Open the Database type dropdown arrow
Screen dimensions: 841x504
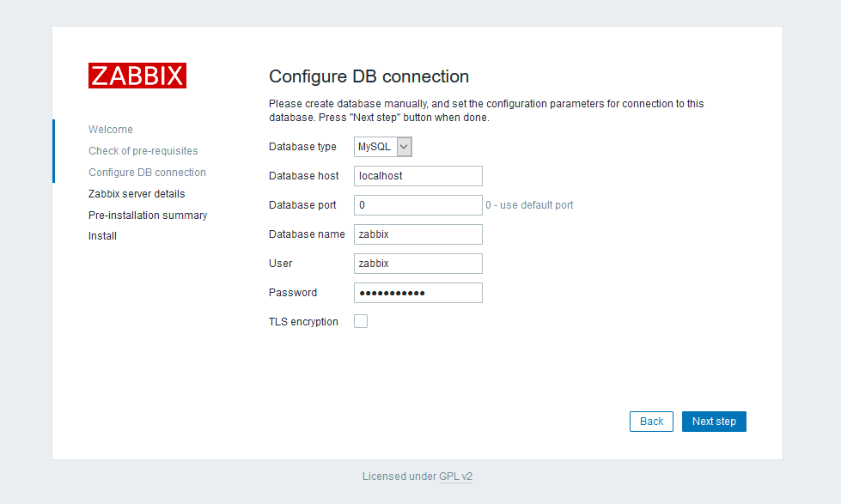[x=405, y=147]
